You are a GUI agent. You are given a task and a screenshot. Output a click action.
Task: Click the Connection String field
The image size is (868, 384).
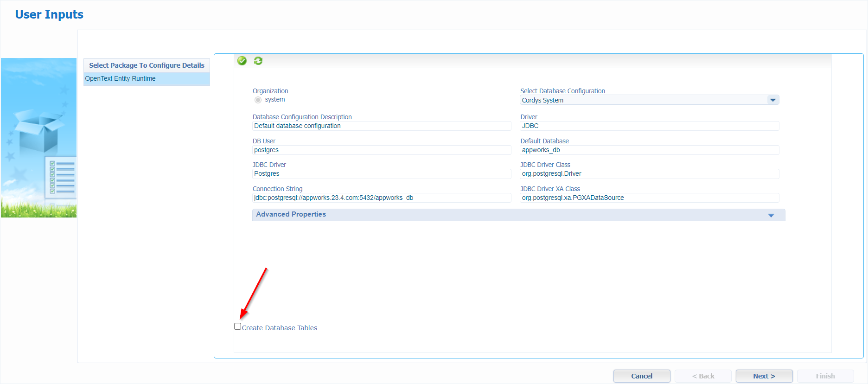381,198
